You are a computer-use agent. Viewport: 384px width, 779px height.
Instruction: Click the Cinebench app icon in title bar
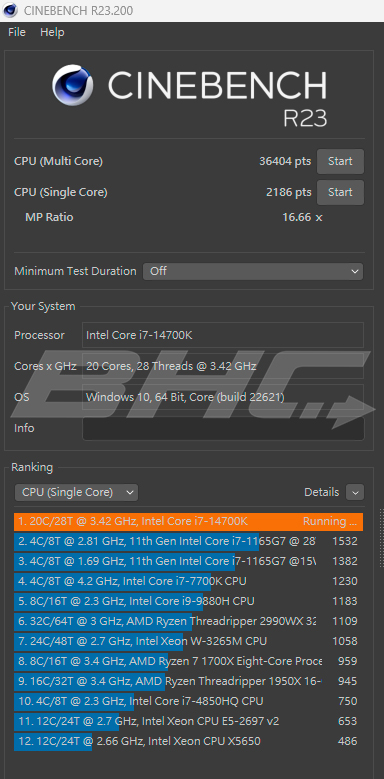pos(10,10)
